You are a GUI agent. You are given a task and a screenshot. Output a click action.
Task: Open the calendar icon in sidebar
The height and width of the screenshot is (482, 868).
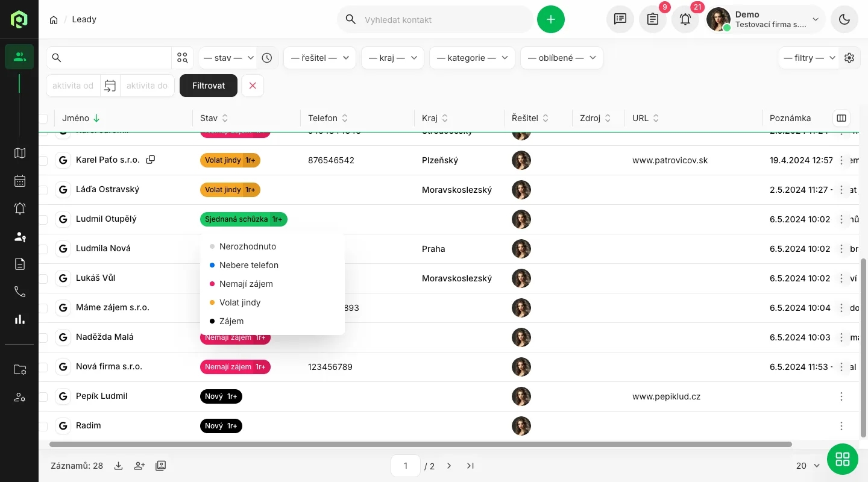(x=20, y=181)
